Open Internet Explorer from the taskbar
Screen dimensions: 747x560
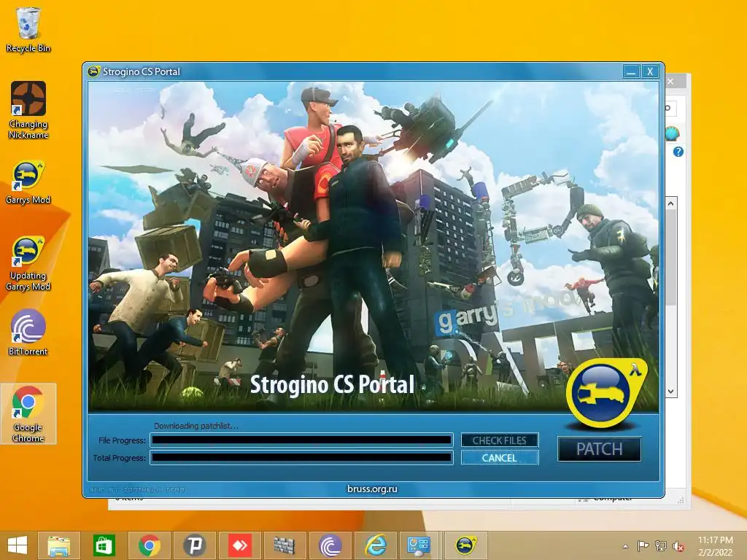coord(376,545)
